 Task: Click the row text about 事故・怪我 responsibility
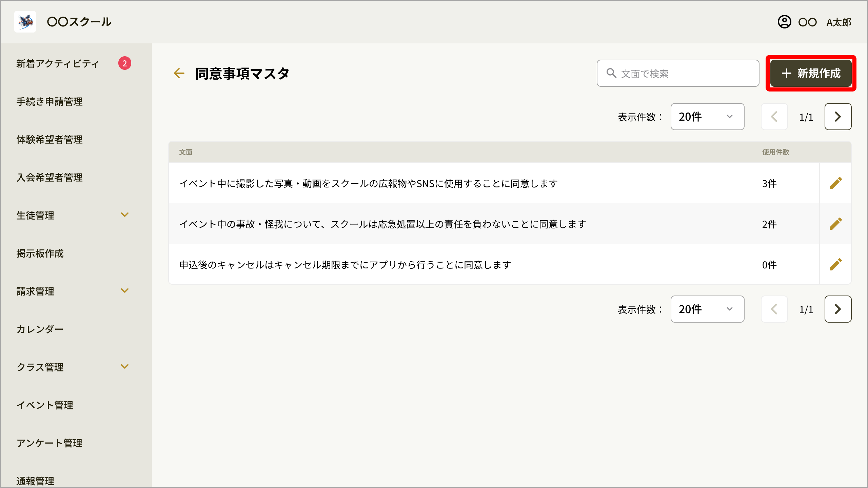(383, 224)
